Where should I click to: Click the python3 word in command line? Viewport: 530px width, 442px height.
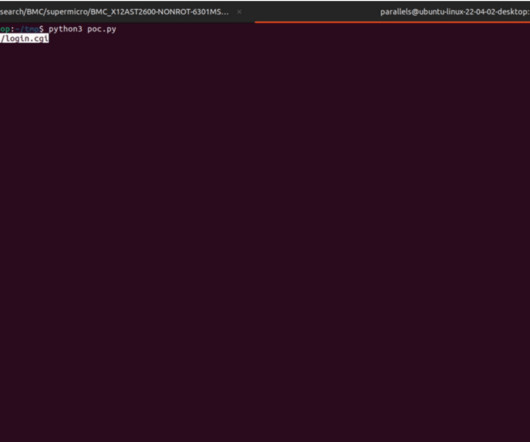coord(65,29)
